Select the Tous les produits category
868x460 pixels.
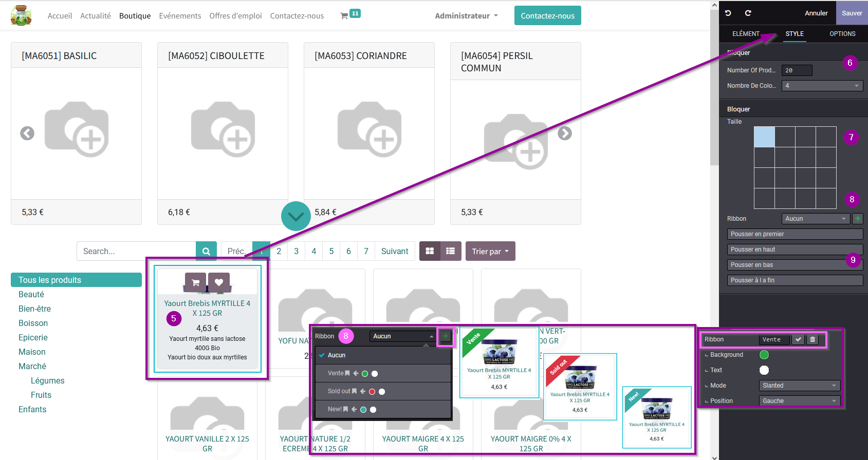point(76,280)
